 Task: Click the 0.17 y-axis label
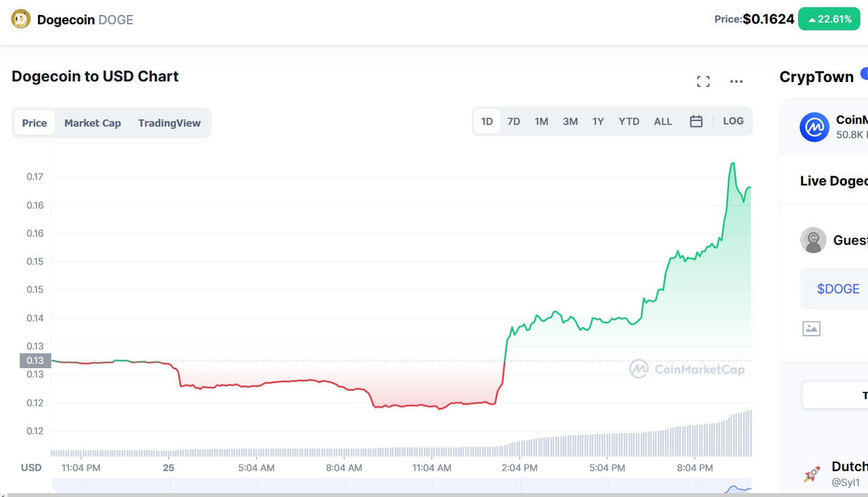click(x=35, y=177)
